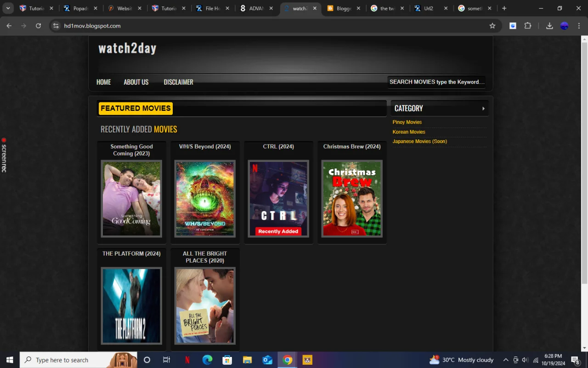
Task: Open the Windows Start menu
Action: pyautogui.click(x=10, y=360)
